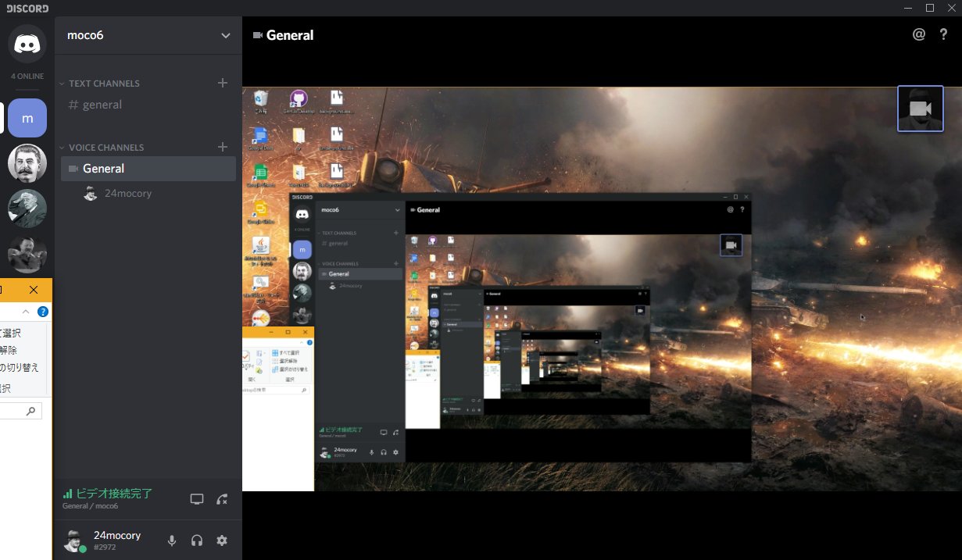Open User Settings gear in main user panel
Image resolution: width=962 pixels, height=560 pixels.
click(222, 540)
